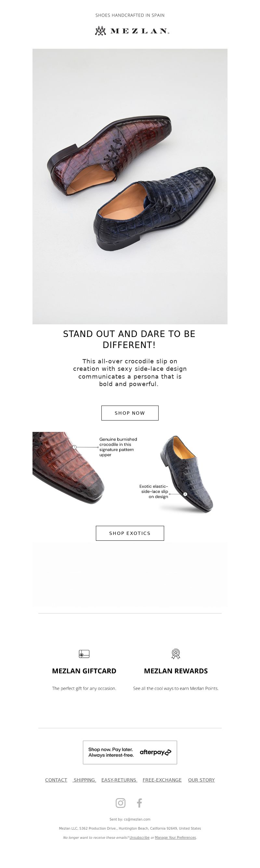Open the OUR STORY link
This screenshot has width=260, height=868.
[201, 780]
